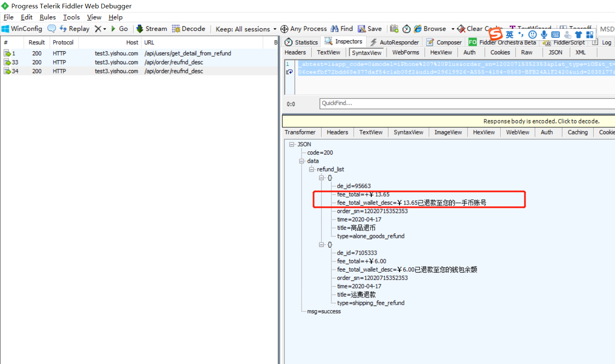
Task: Open the Edit menu
Action: pyautogui.click(x=27, y=17)
